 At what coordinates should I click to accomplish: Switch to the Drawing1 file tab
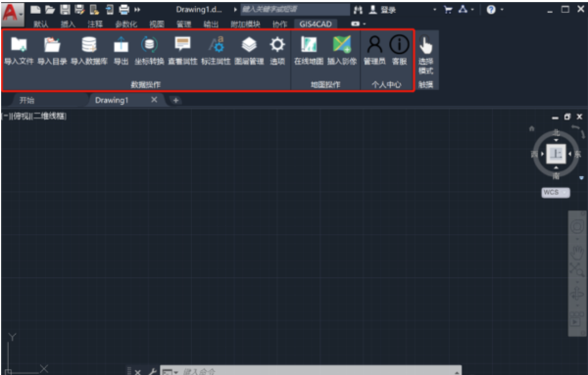(x=112, y=100)
